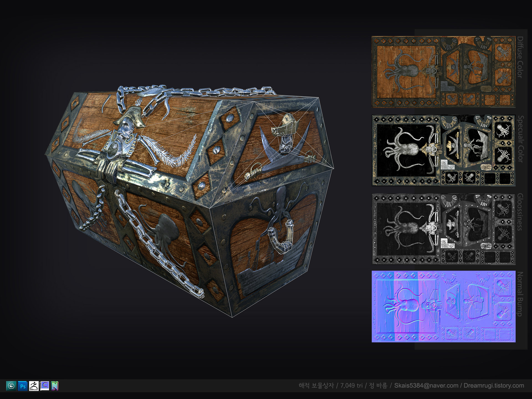The image size is (532, 399).
Task: Open the Diffuse Color texture map thumbnail
Action: (443, 72)
